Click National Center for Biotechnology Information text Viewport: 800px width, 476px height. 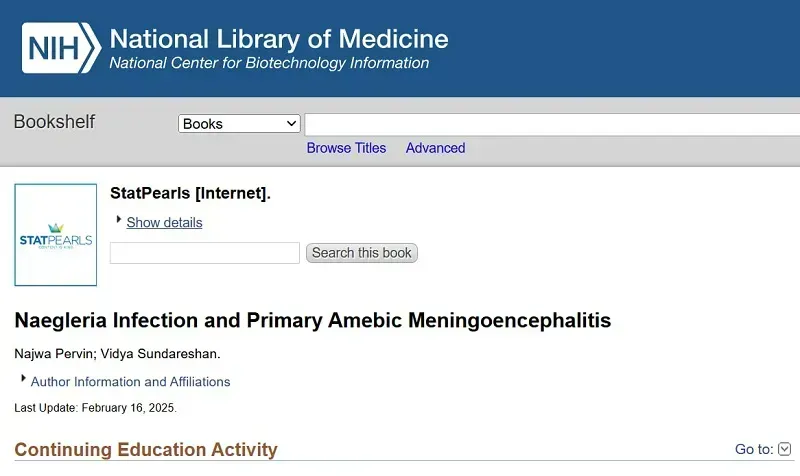tap(269, 63)
